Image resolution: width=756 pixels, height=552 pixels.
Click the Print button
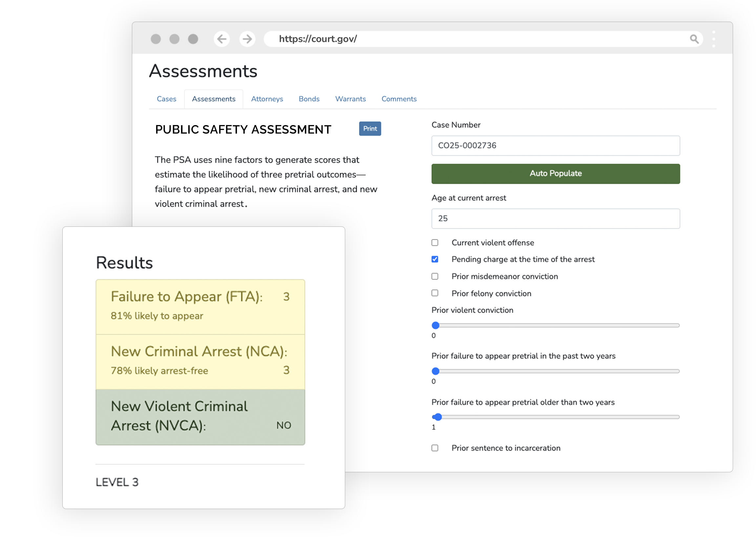click(x=370, y=129)
